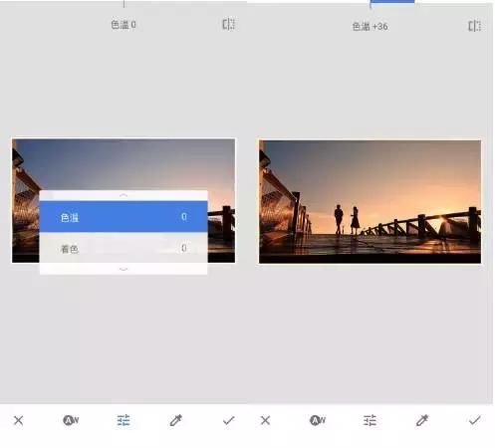Select the 着色 option in popup menu
The width and height of the screenshot is (495, 448).
(124, 248)
